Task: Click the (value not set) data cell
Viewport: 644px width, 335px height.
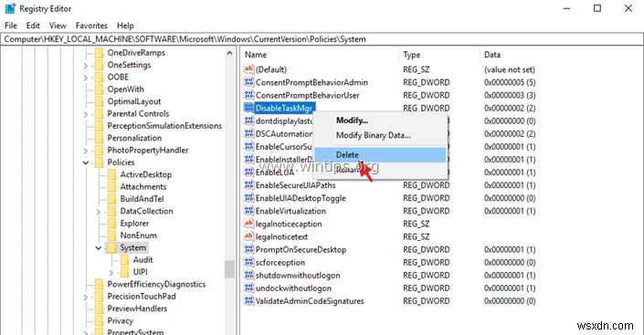Action: 510,69
